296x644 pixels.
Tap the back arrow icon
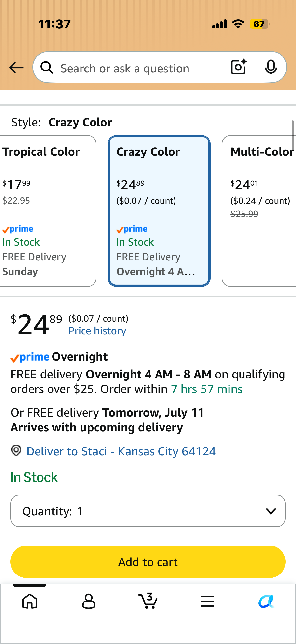coord(16,68)
